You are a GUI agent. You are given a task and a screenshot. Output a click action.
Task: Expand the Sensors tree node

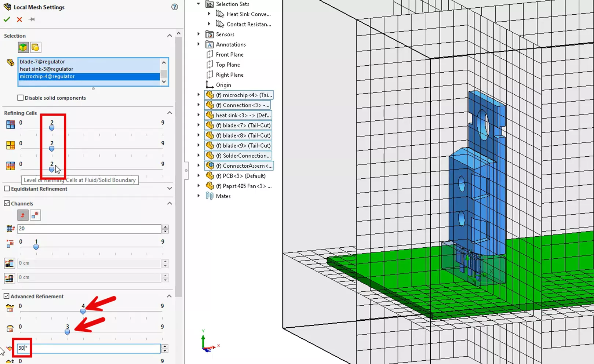[198, 34]
